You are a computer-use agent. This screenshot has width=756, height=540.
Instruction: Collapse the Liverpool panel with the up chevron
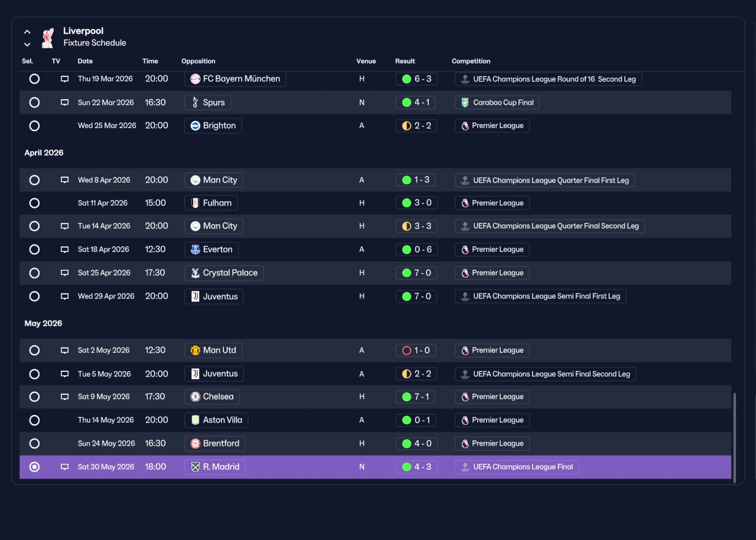[27, 32]
